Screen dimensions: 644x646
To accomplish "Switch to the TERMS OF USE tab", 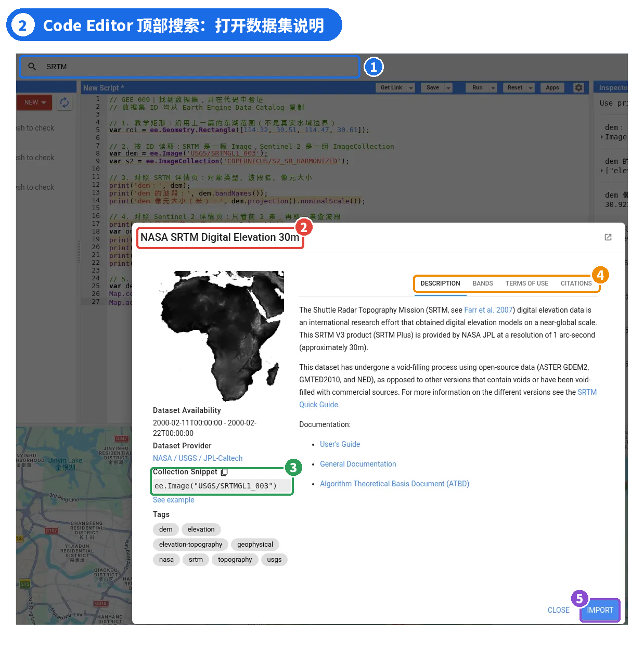I will tap(526, 283).
